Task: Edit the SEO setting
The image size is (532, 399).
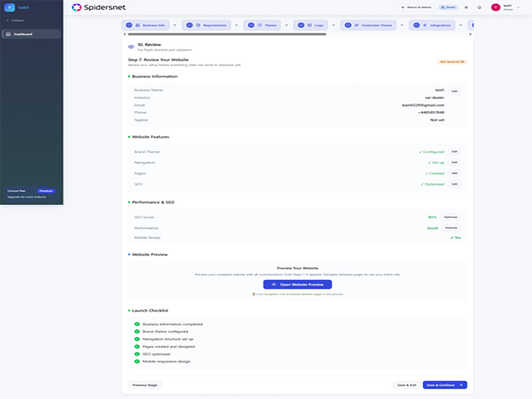Action: coord(455,184)
